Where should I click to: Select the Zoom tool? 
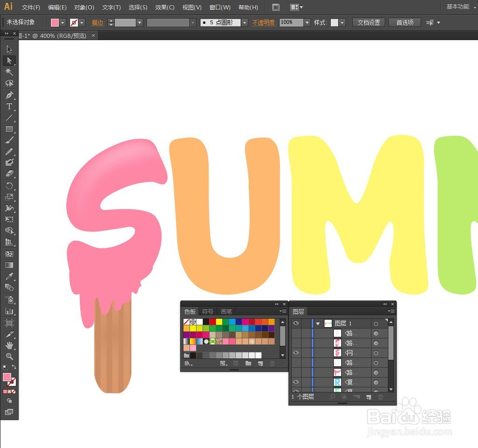click(9, 356)
